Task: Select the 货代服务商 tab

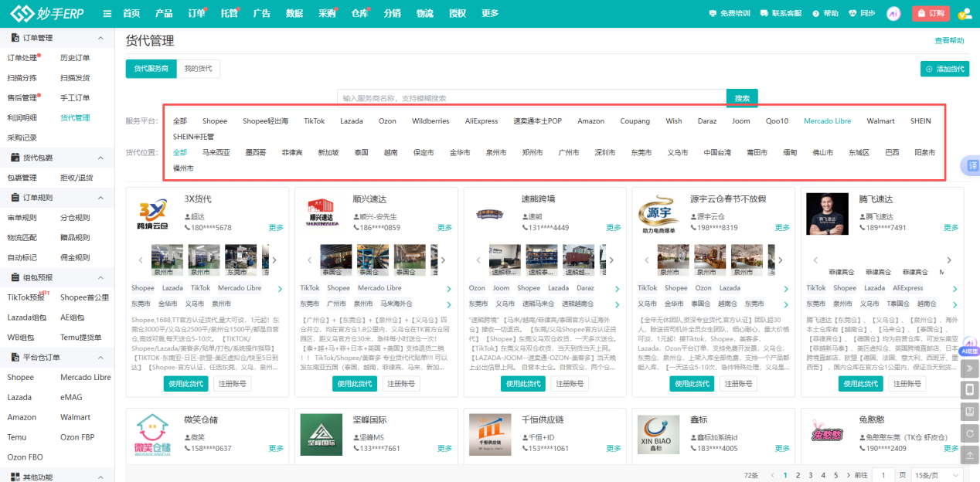Action: [151, 69]
